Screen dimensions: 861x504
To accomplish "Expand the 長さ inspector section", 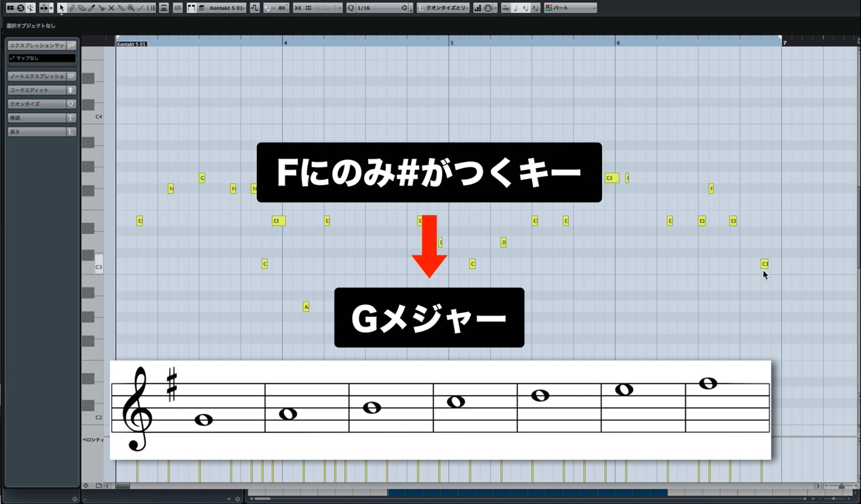I will pos(37,132).
